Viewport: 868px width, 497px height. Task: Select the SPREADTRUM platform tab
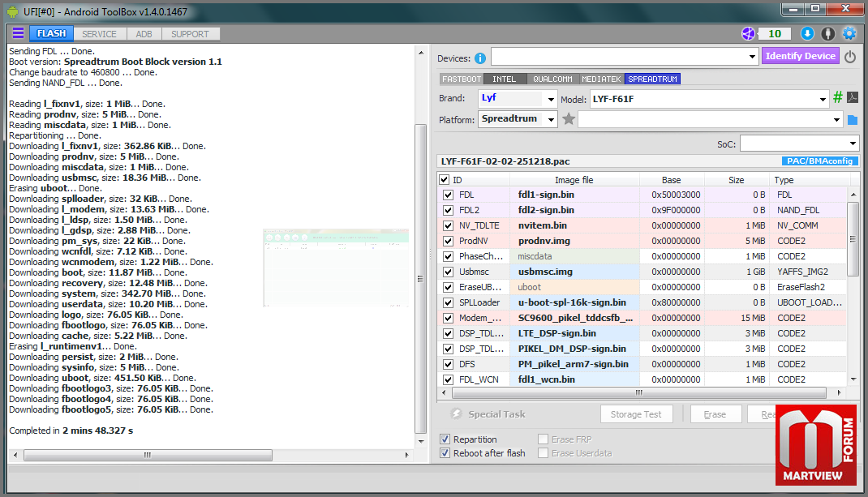[652, 79]
